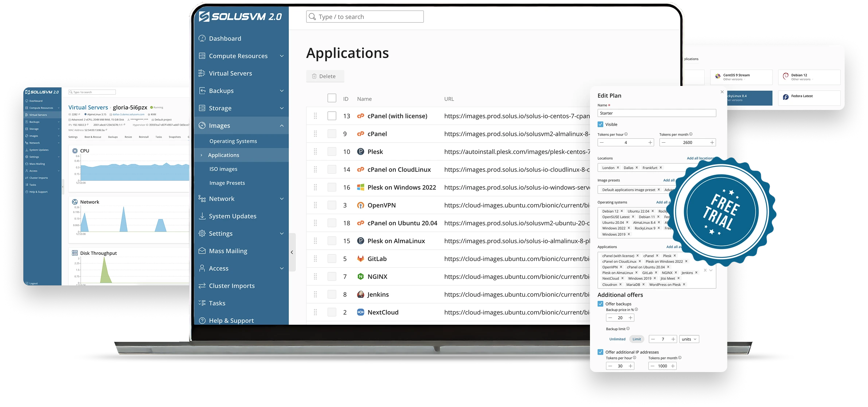Switch to Snapshots tab in Virtual Servers window
The image size is (868, 407).
point(175,137)
